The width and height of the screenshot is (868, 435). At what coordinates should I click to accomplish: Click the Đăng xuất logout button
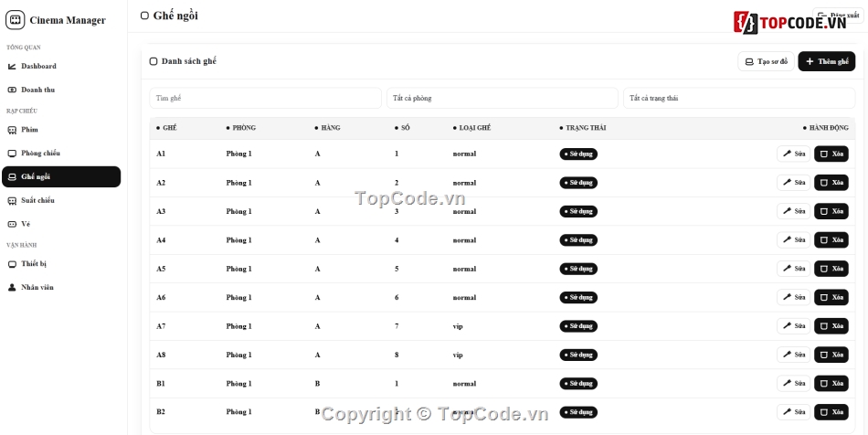coord(838,16)
